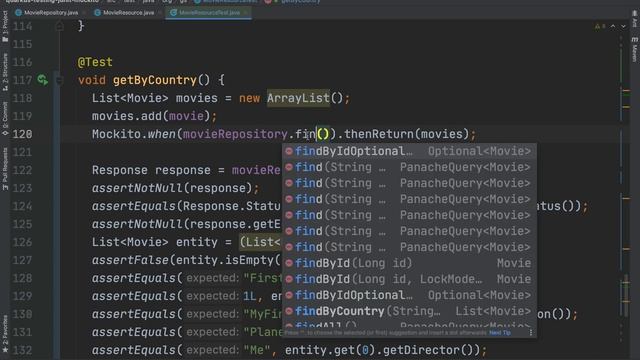The image size is (640, 360).
Task: Select the partially visible findAll() suggestion
Action: pos(409,324)
